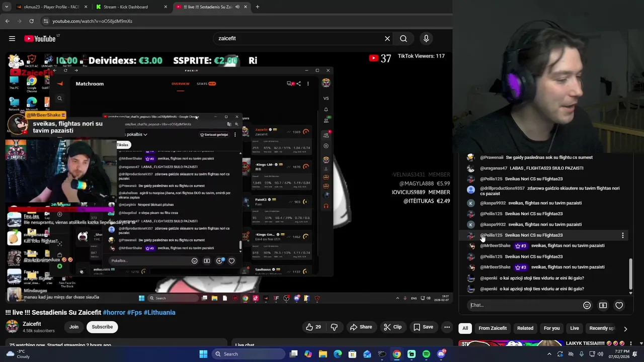Save video to a playlist
The height and width of the screenshot is (362, 644).
(x=423, y=327)
